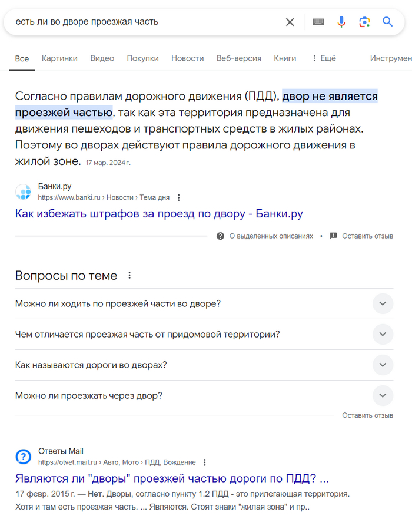Image resolution: width=412 pixels, height=532 pixels.
Task: Switch to the Новости tab
Action: pos(187,58)
